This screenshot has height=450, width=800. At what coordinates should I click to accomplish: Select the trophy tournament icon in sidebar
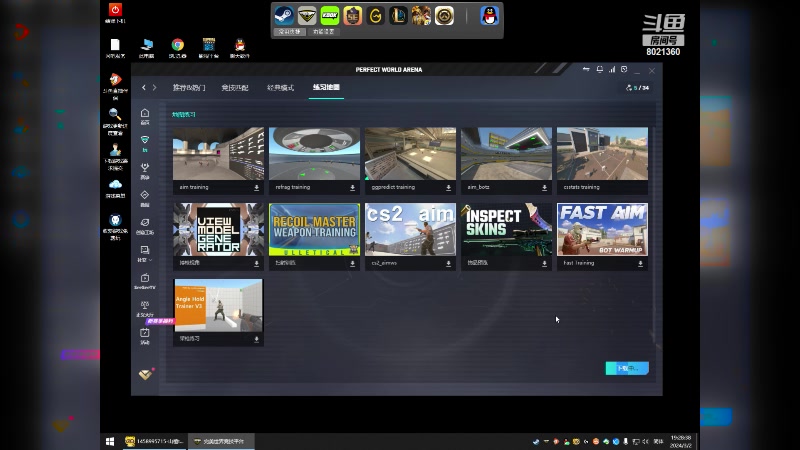pos(145,171)
